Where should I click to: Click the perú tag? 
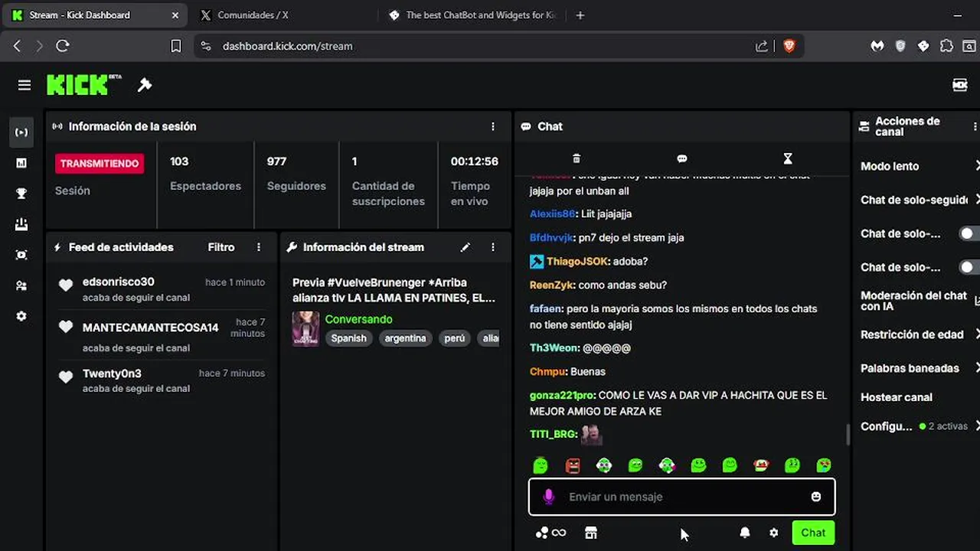click(x=455, y=338)
